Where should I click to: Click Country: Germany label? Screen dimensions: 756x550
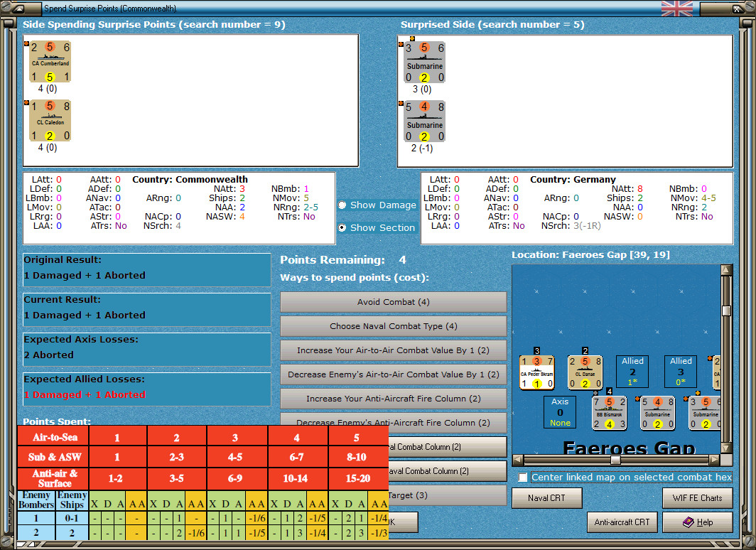click(573, 179)
